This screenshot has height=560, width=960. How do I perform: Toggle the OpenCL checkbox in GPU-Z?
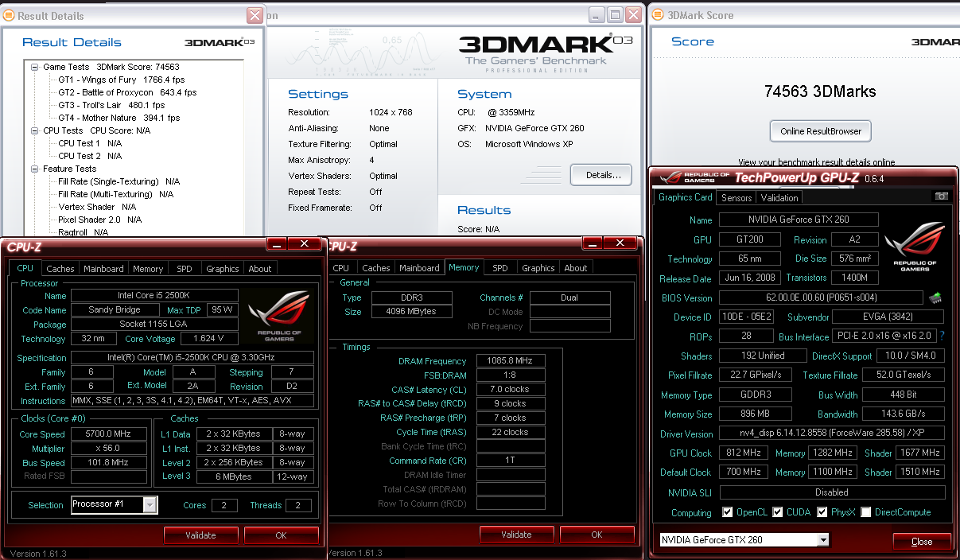coord(727,512)
